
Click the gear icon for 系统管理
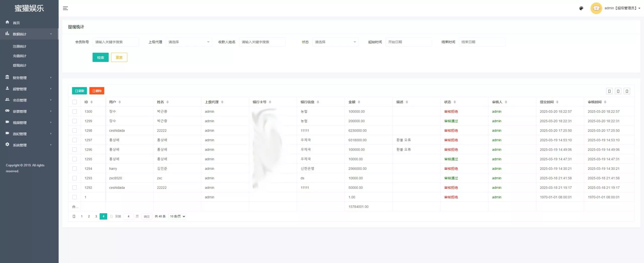(7, 145)
